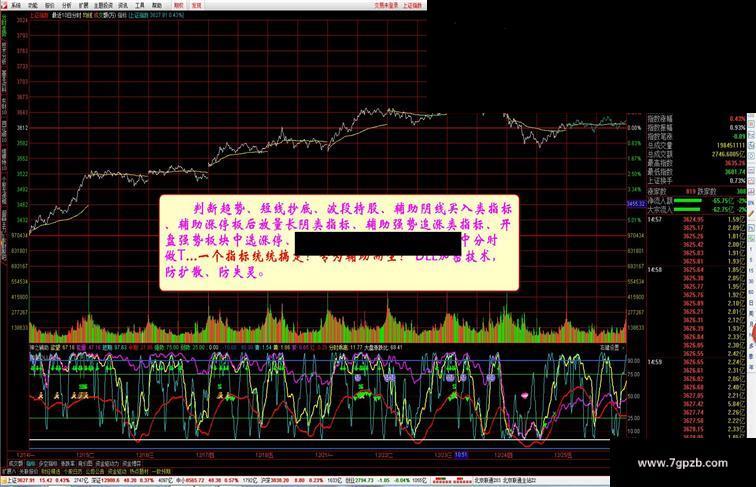Select the 热点题材 bottom tab

coord(139,471)
